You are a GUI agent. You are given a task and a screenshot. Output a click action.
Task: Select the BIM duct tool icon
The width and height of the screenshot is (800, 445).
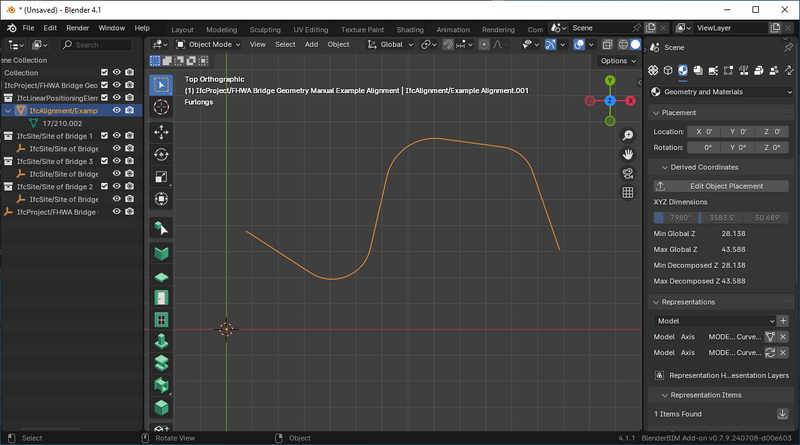161,385
